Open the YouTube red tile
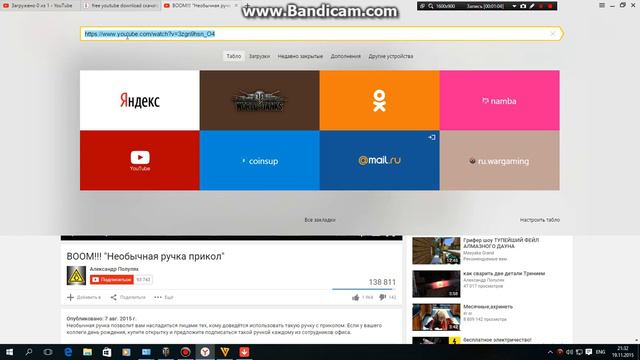The height and width of the screenshot is (360, 640). click(x=140, y=160)
